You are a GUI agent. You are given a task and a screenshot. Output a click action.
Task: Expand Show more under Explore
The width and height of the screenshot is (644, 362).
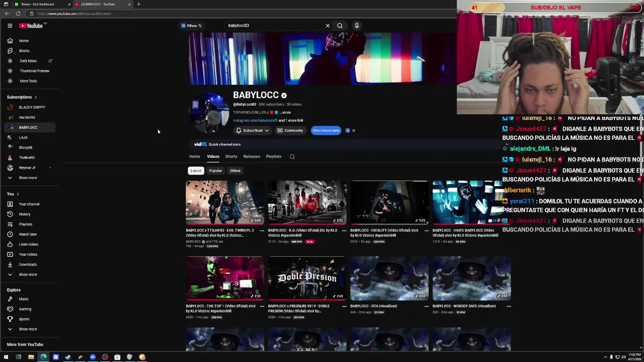click(x=30, y=329)
